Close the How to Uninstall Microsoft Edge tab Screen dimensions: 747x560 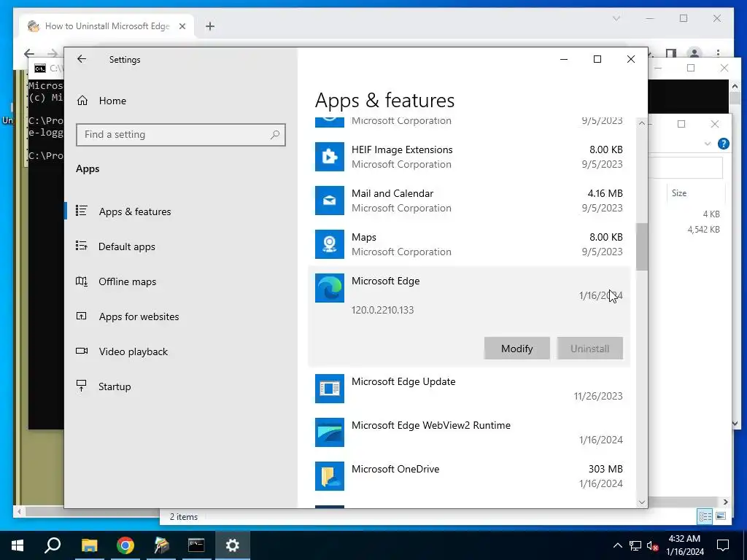pos(182,26)
